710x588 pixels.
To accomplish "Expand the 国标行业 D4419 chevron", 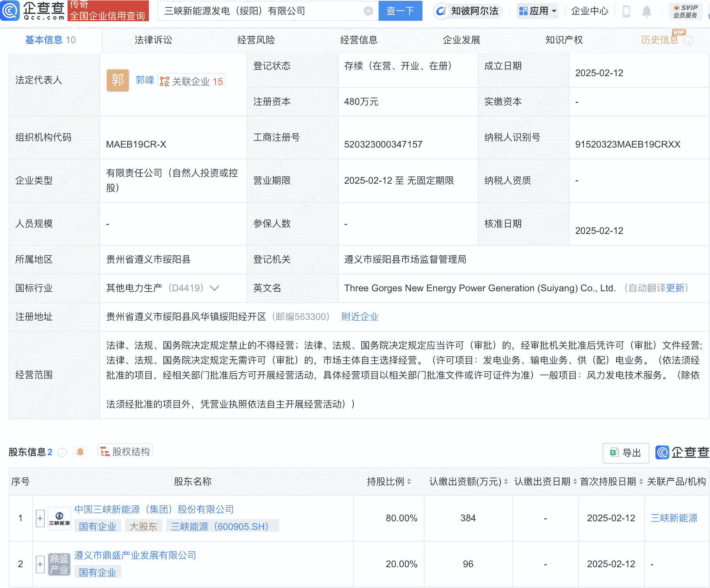I will 214,288.
